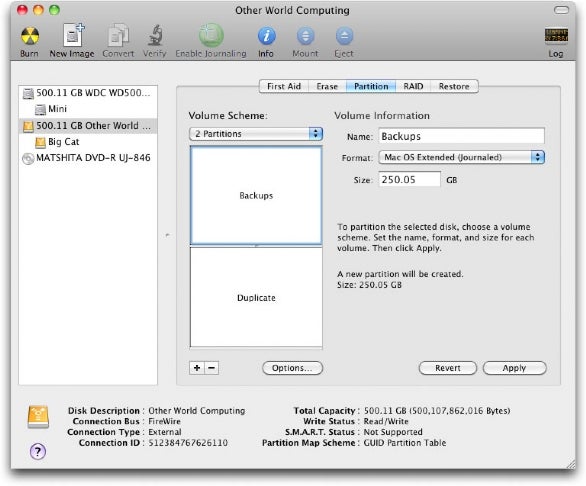Open the Volume Scheme 2 Partitions dropdown
Viewport: 586px width, 486px height.
256,134
